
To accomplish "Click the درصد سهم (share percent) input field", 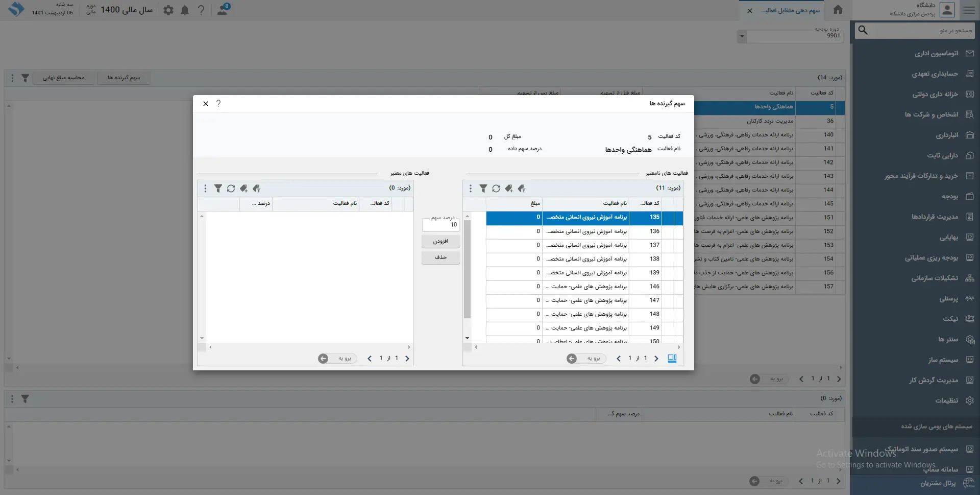I will [440, 225].
